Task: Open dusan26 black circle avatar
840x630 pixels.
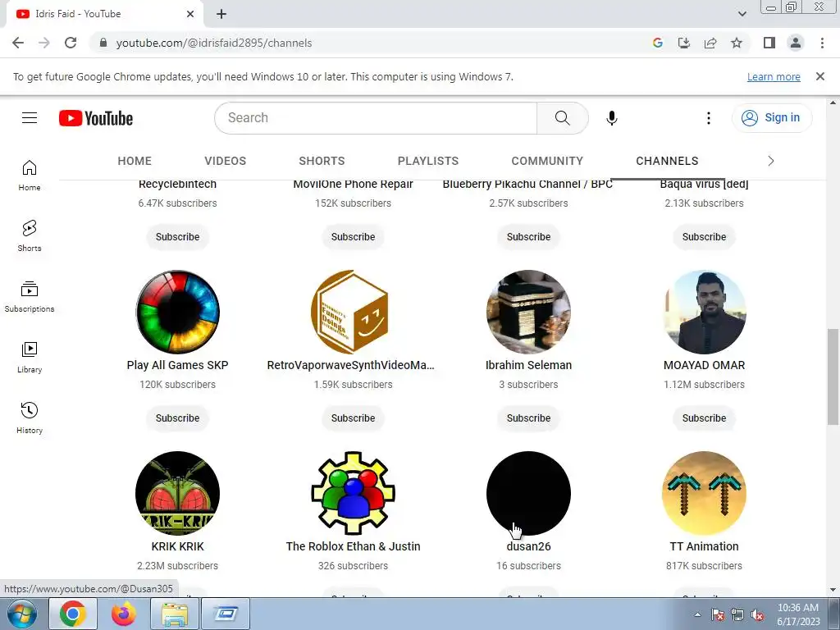Action: 529,493
